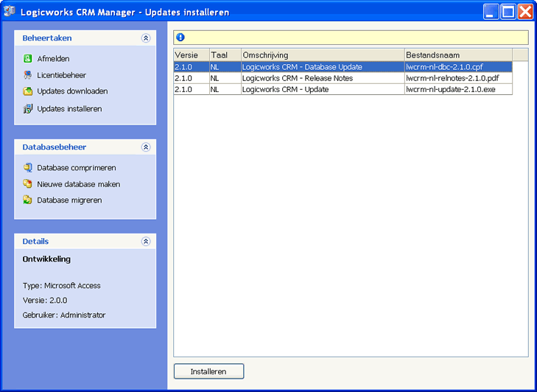Choose Nieuwe database maken

point(79,184)
